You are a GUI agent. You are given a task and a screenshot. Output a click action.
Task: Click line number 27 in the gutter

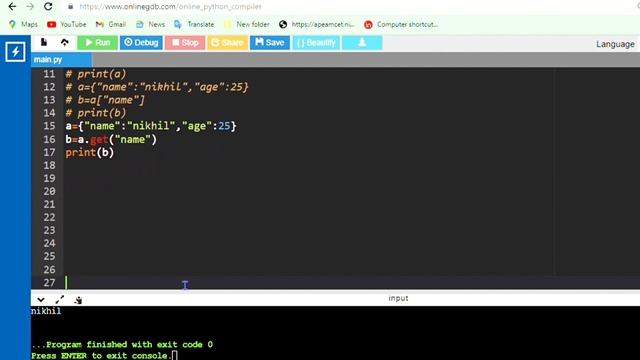[x=49, y=282]
